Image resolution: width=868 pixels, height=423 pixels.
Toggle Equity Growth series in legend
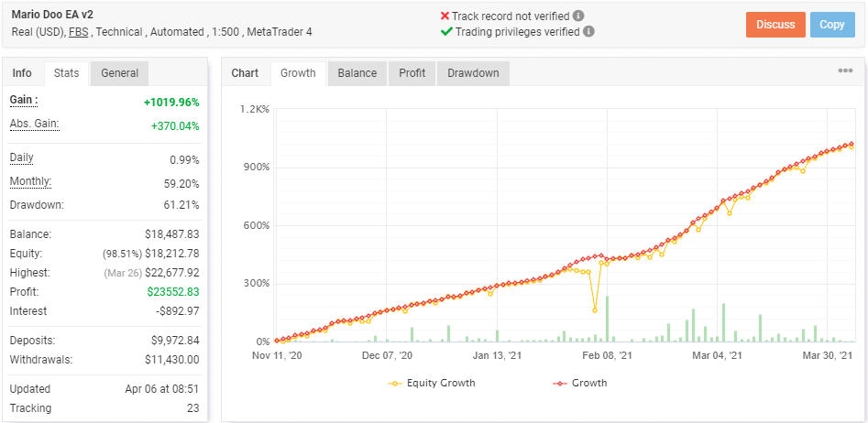point(433,383)
